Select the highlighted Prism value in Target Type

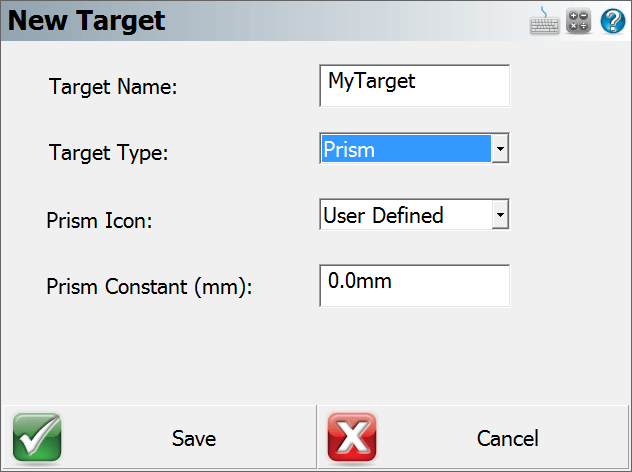[406, 148]
